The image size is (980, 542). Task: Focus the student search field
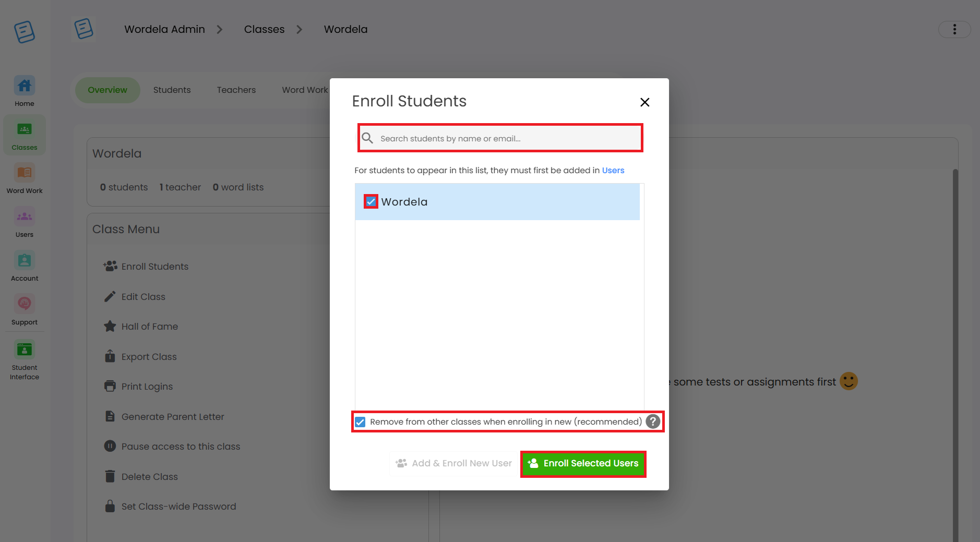(x=500, y=138)
